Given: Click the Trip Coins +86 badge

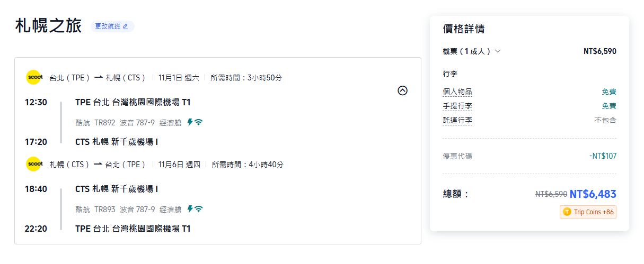Looking at the screenshot, I should tap(588, 212).
